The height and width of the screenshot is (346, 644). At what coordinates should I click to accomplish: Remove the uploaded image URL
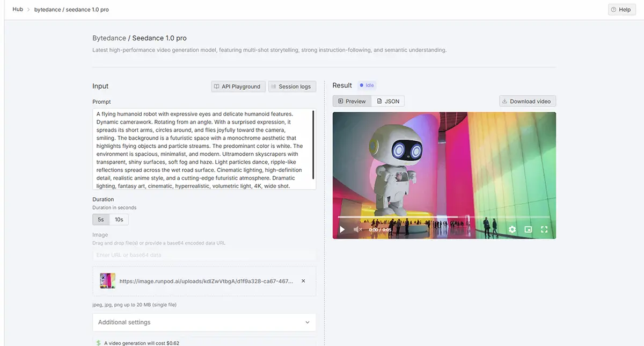click(x=303, y=281)
